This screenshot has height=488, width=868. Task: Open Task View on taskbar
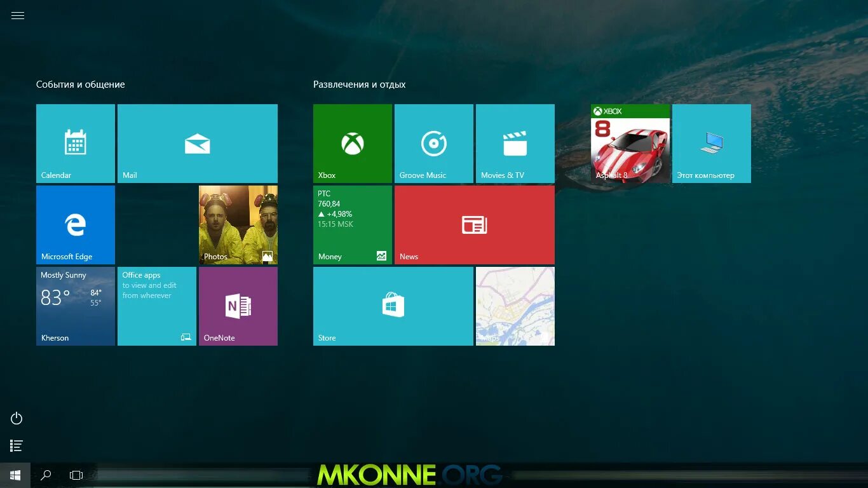(x=76, y=475)
